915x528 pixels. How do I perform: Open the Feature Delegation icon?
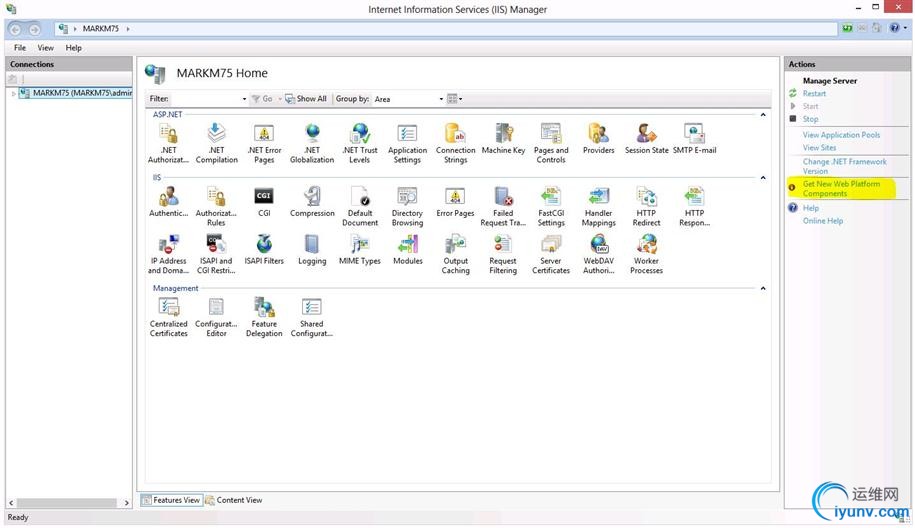coord(264,308)
